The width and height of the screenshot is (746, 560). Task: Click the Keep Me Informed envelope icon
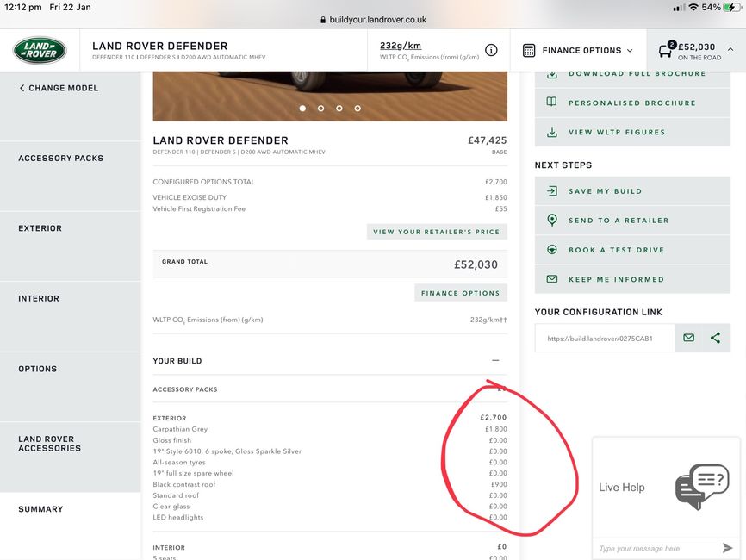[x=552, y=279]
